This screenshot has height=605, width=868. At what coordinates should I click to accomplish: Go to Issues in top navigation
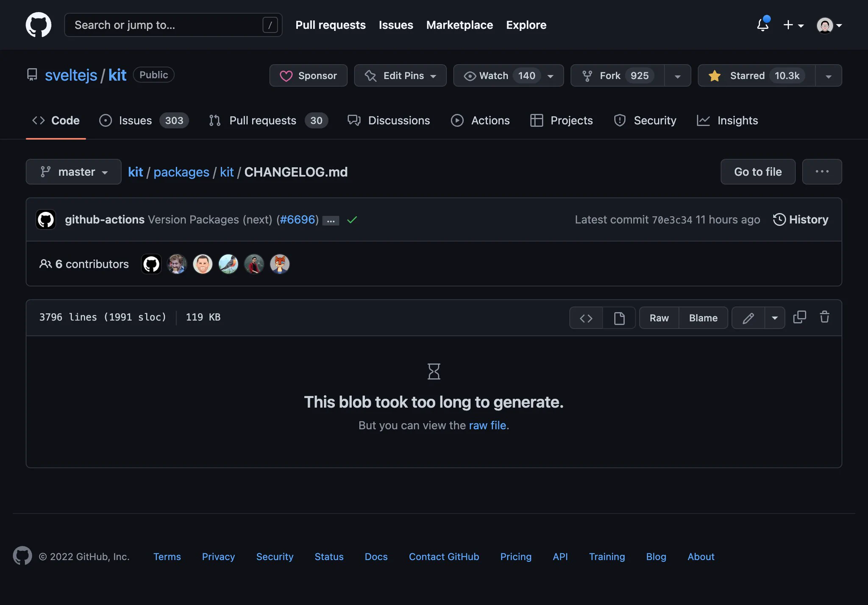point(396,25)
